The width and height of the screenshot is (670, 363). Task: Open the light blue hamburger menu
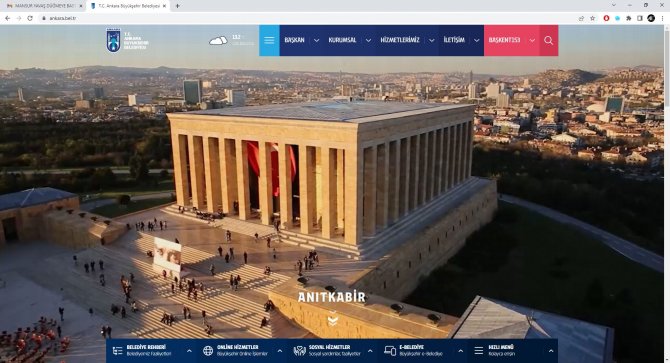click(x=269, y=40)
